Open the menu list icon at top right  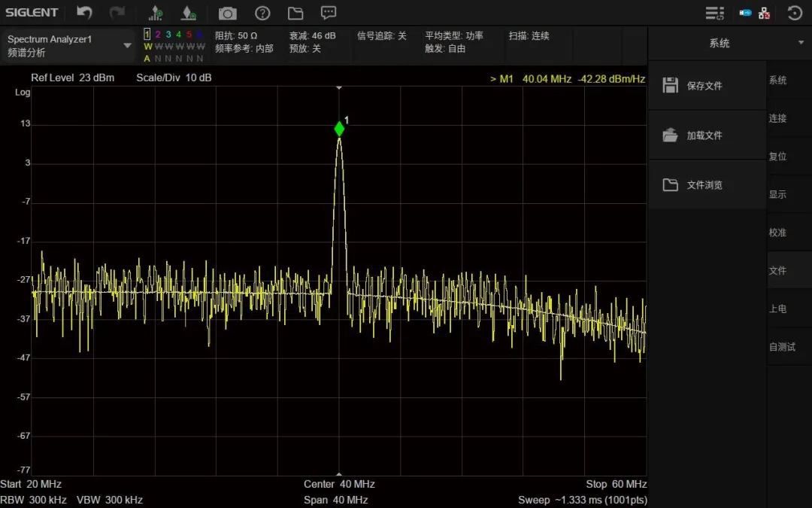tap(715, 13)
